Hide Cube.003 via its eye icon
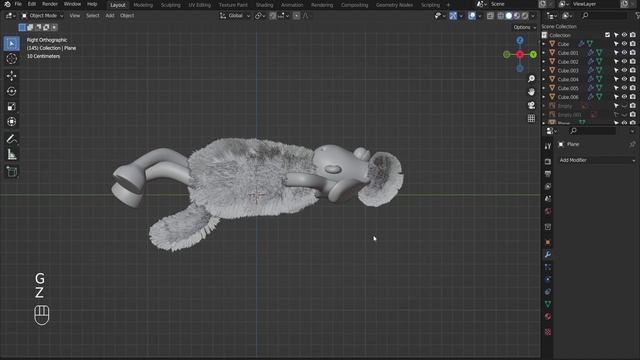 point(624,70)
